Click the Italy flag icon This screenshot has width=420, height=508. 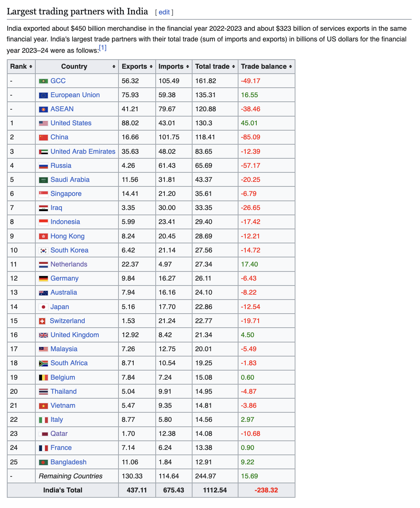[44, 420]
